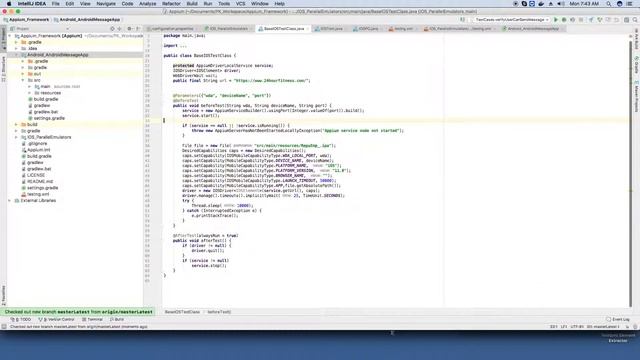640x360 pixels.
Task: Open git branch widget in status bar
Action: tap(603, 327)
